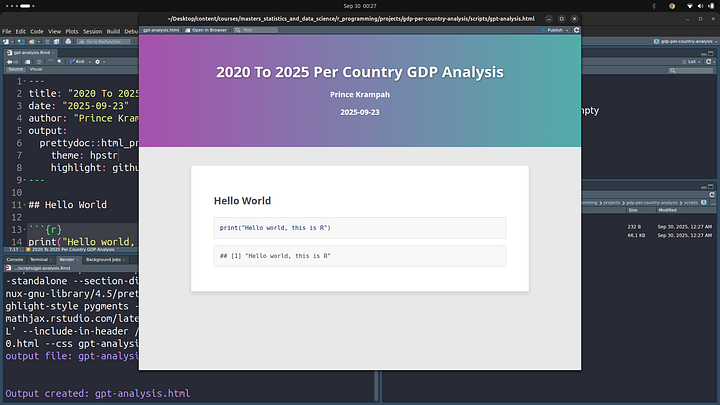
Task: Click the Save document icon in main toolbar
Action: click(47, 41)
